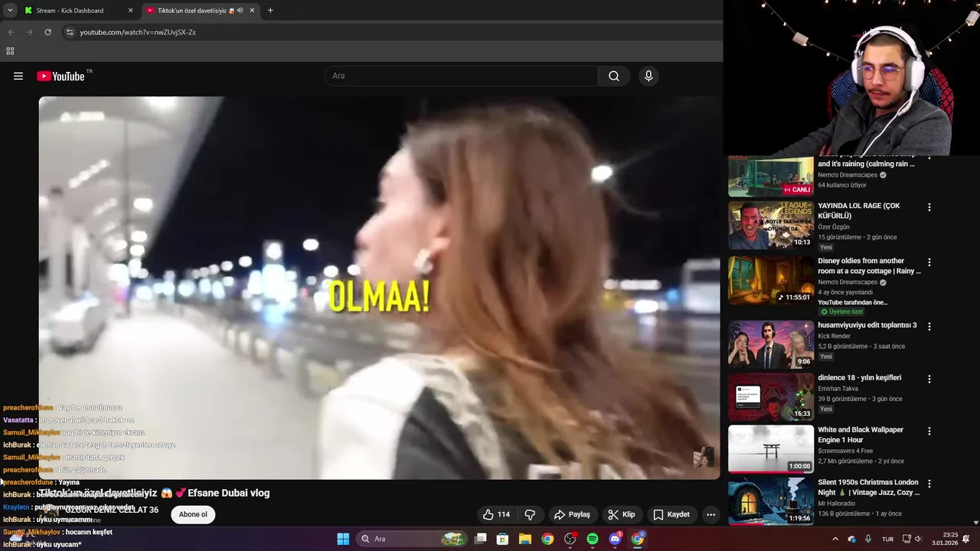View site information icon in address bar
The width and height of the screenshot is (980, 551).
coord(70,32)
